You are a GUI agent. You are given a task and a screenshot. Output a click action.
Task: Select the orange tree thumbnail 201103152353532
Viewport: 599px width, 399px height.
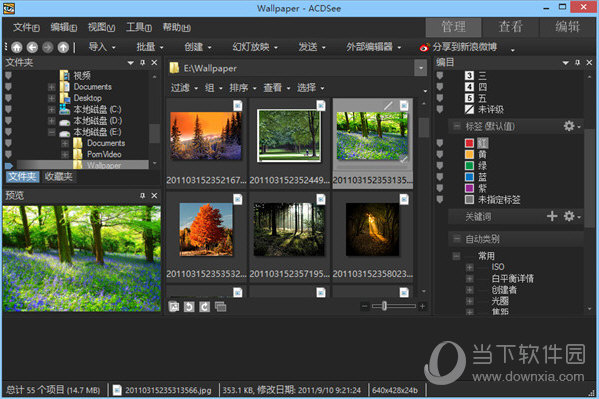(x=206, y=229)
